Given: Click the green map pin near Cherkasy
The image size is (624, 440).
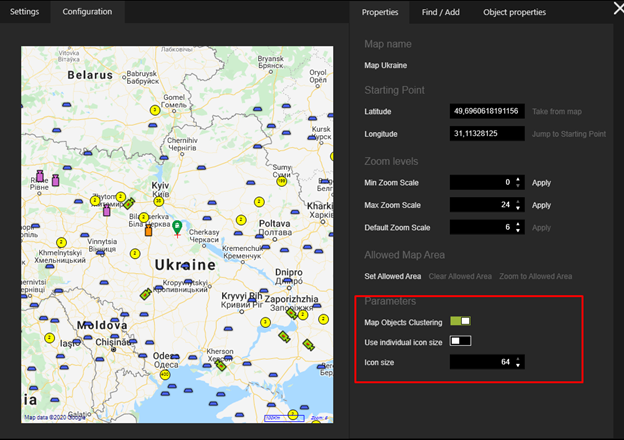Looking at the screenshot, I should (x=177, y=229).
